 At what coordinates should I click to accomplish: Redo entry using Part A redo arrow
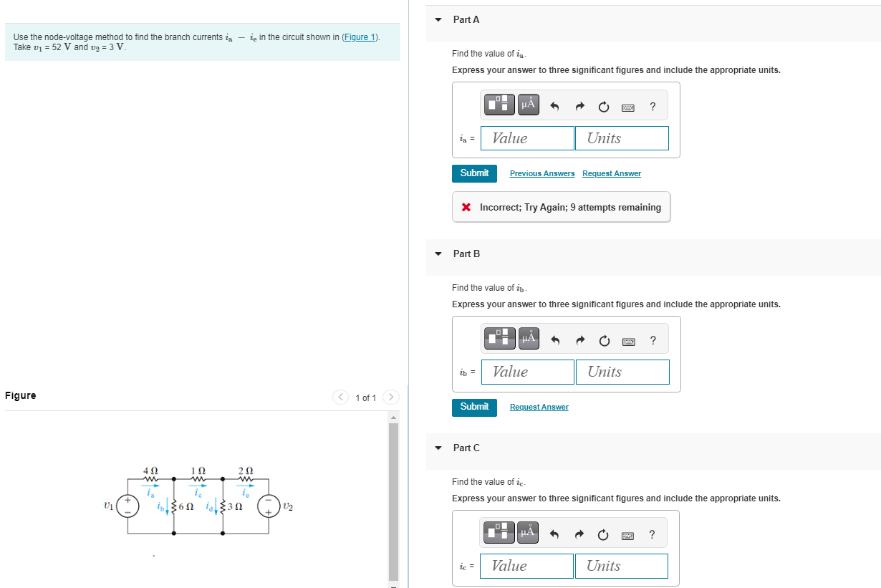coord(579,106)
